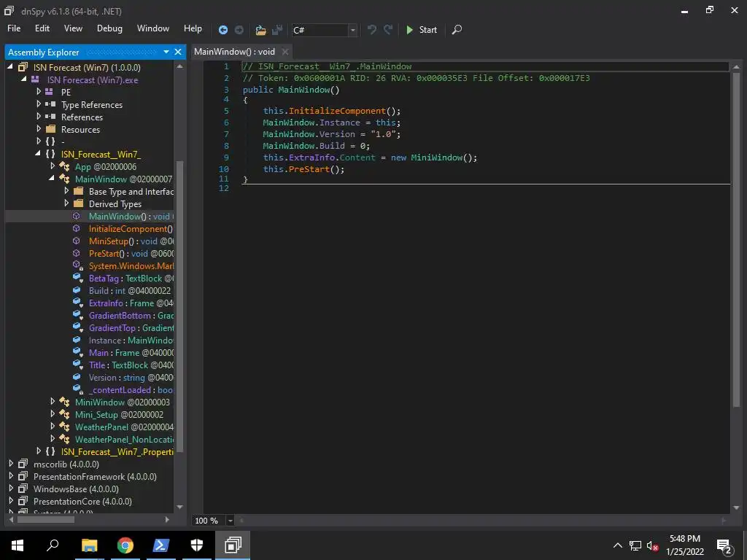
Task: Click the MainWindow class icon in tree
Action: coord(64,179)
